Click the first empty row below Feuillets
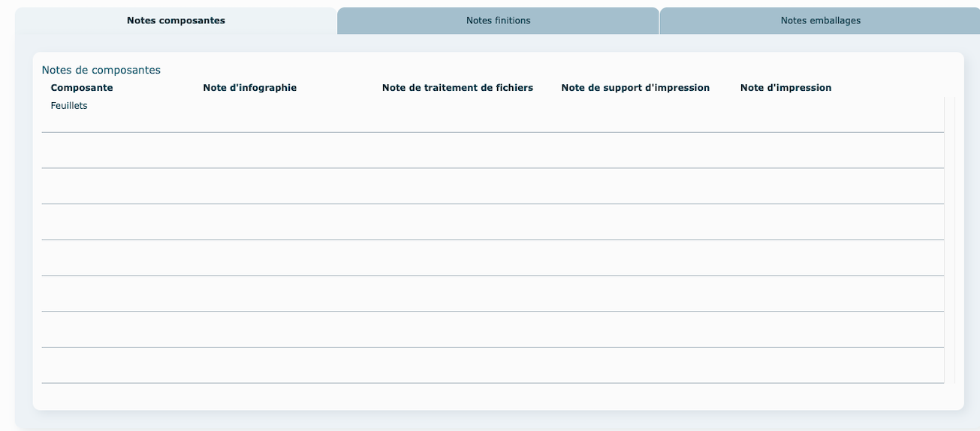Screen dimensions: 980x431 click(493, 150)
